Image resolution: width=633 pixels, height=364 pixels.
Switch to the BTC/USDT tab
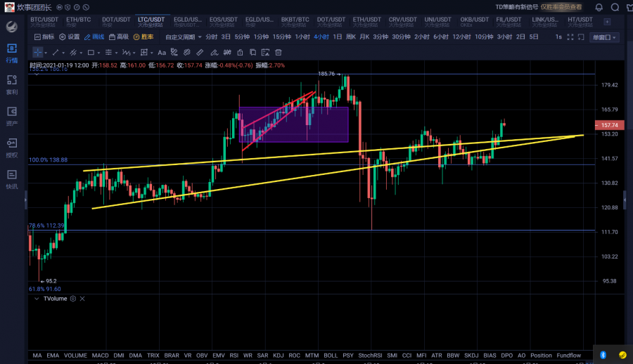tap(45, 20)
